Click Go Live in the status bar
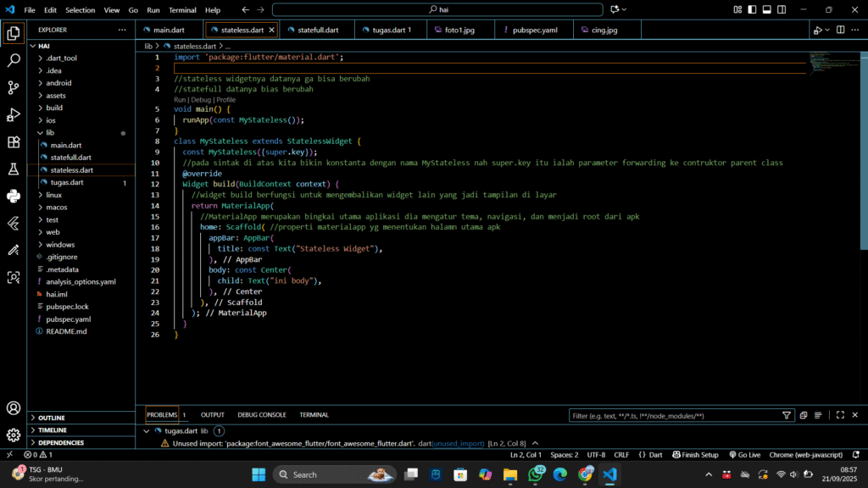Screen dimensions: 868x488 pyautogui.click(x=744, y=455)
